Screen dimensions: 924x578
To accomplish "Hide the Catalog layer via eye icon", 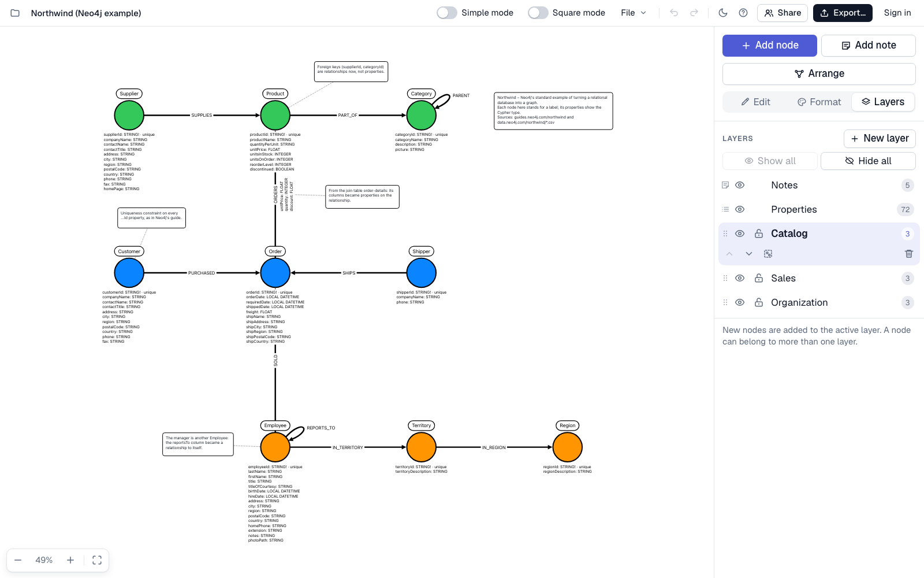I will coord(740,234).
